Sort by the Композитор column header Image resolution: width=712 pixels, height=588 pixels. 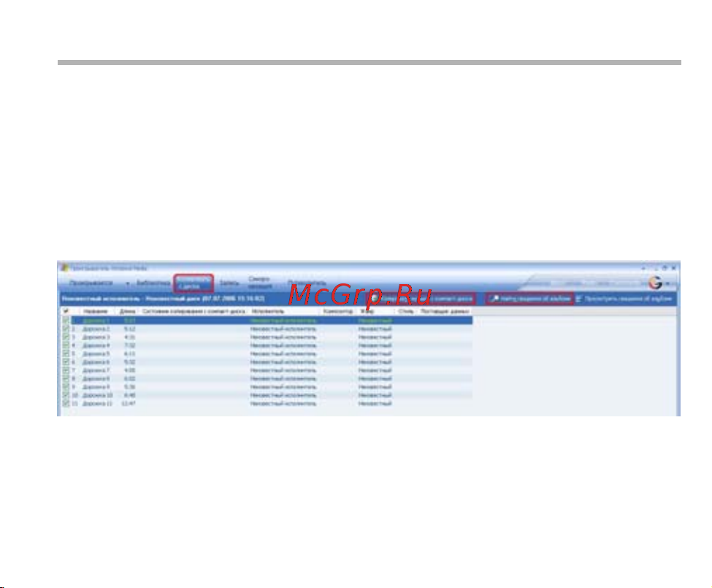point(338,311)
